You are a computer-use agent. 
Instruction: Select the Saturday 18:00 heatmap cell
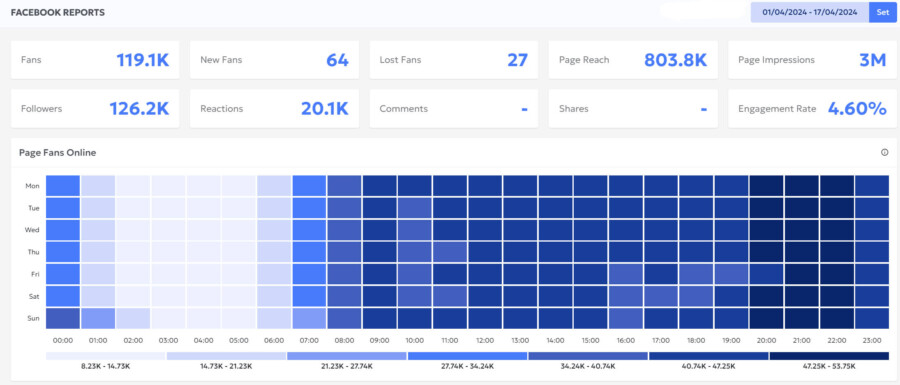(x=696, y=296)
